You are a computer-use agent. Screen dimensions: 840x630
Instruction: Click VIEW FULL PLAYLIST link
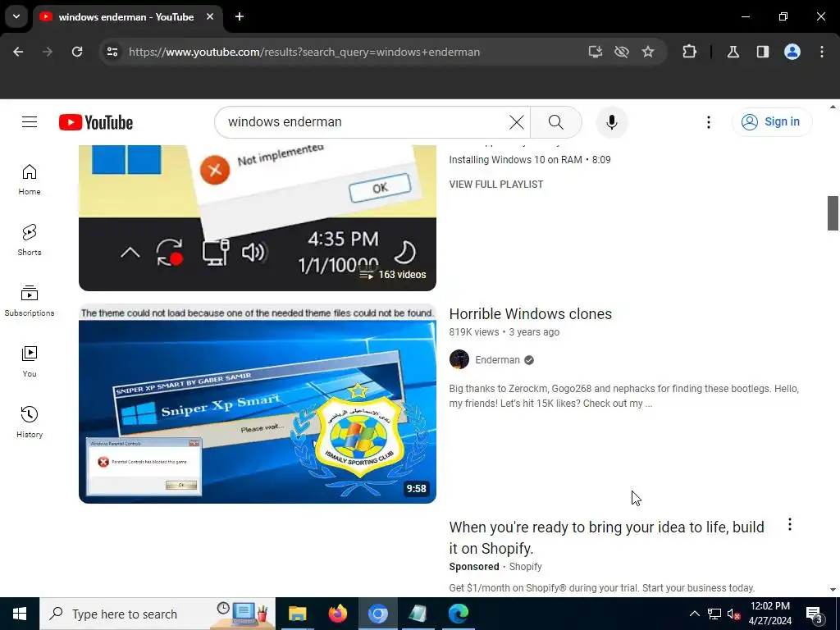coord(496,185)
